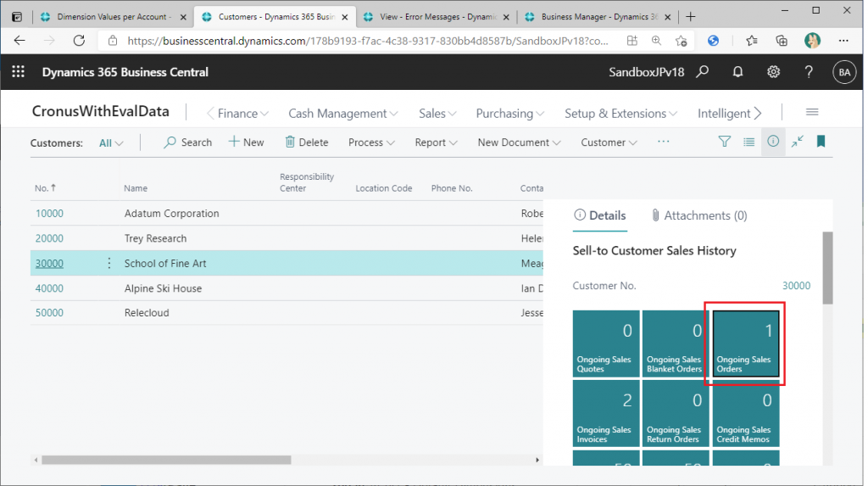Viewport: 868px width, 486px height.
Task: Expand Setup & Extensions menu
Action: pos(620,114)
